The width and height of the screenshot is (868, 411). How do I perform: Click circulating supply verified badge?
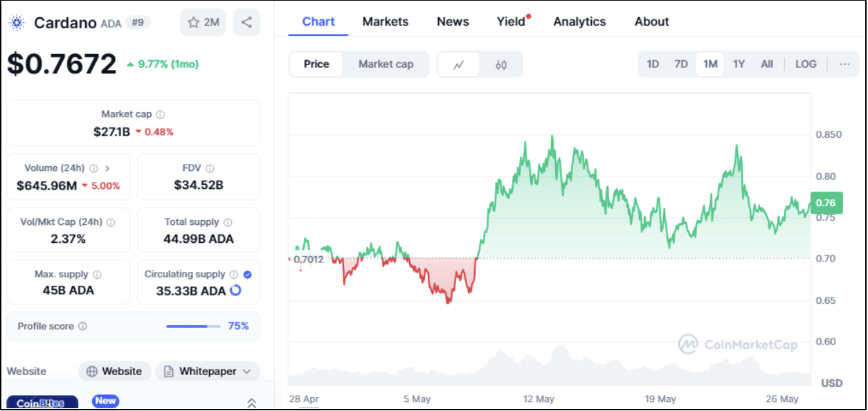248,275
